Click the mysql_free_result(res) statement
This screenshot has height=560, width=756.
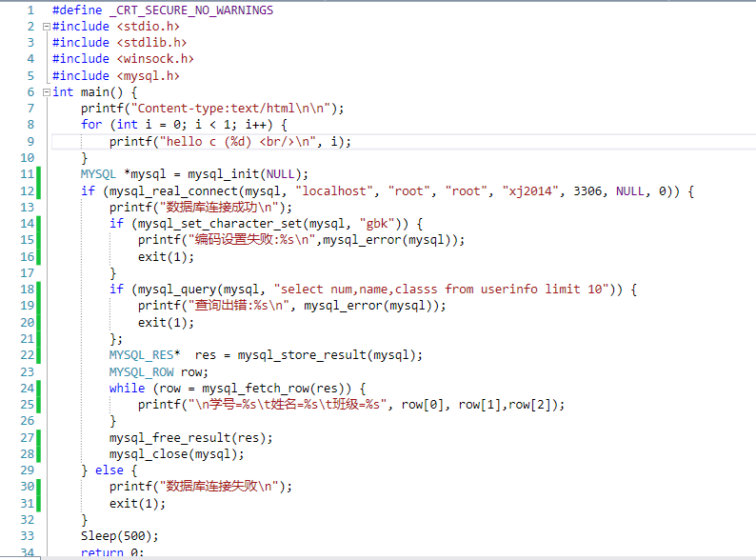point(190,437)
